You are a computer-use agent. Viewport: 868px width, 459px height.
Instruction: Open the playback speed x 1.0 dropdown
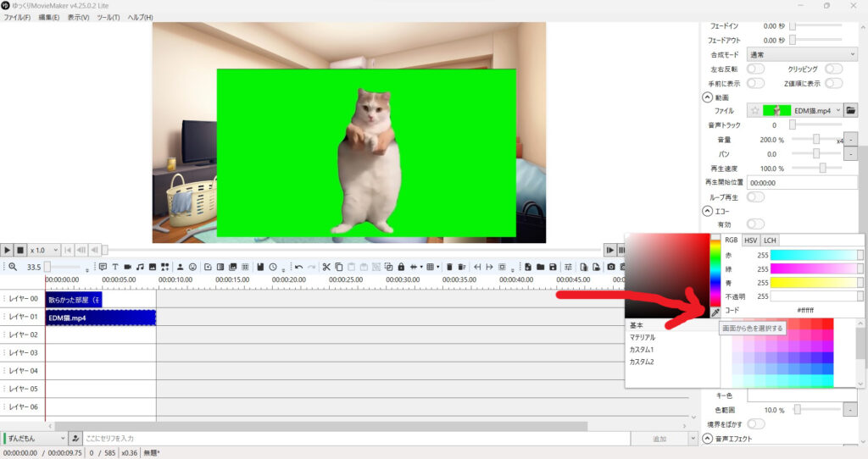pos(44,250)
